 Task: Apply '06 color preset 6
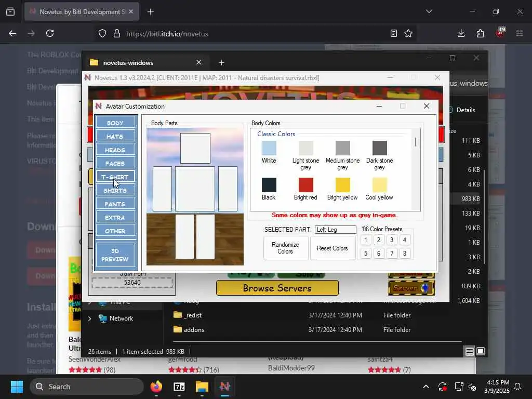[x=379, y=253]
